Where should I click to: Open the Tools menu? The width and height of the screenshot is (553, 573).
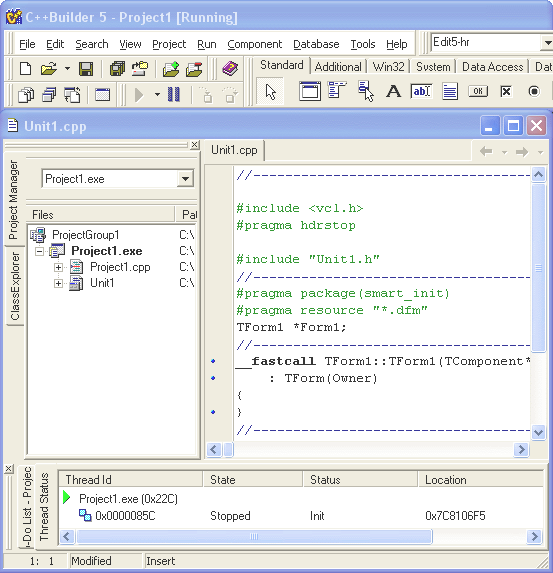363,44
